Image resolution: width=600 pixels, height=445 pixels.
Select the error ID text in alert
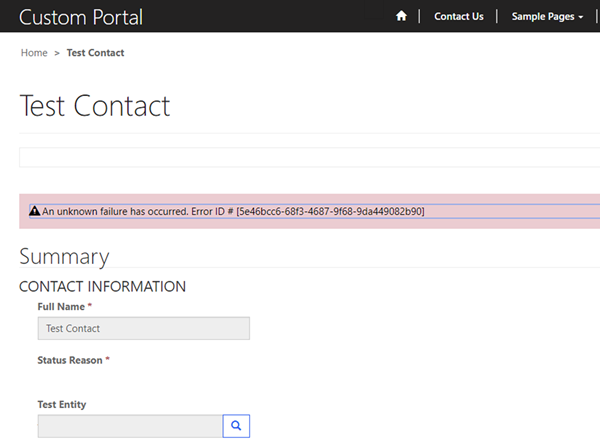pos(330,212)
